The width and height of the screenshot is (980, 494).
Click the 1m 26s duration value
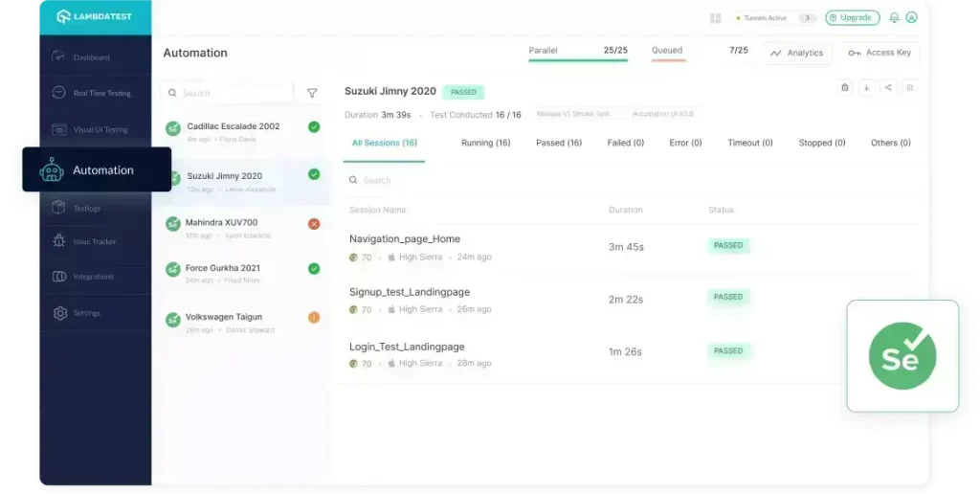click(625, 352)
